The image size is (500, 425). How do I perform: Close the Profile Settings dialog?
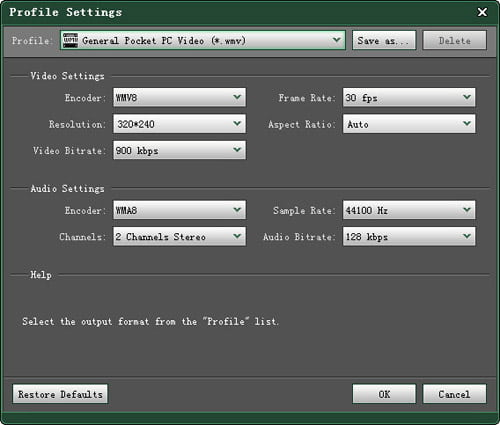(x=482, y=12)
